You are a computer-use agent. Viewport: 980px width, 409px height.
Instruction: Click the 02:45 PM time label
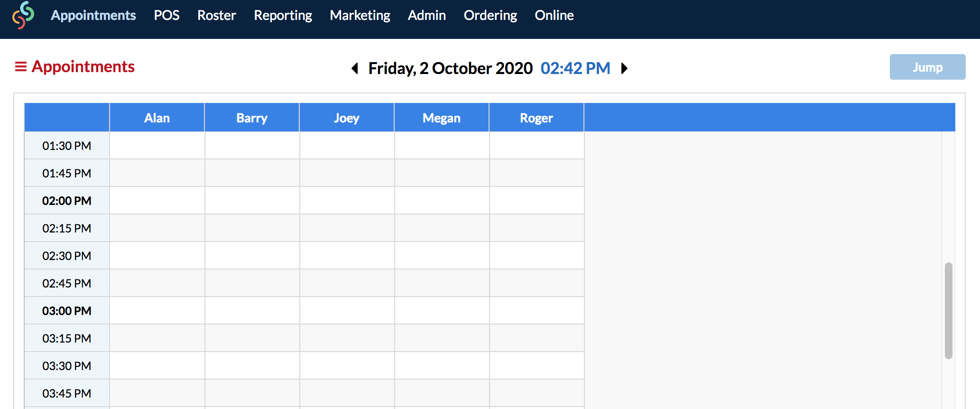pyautogui.click(x=67, y=283)
